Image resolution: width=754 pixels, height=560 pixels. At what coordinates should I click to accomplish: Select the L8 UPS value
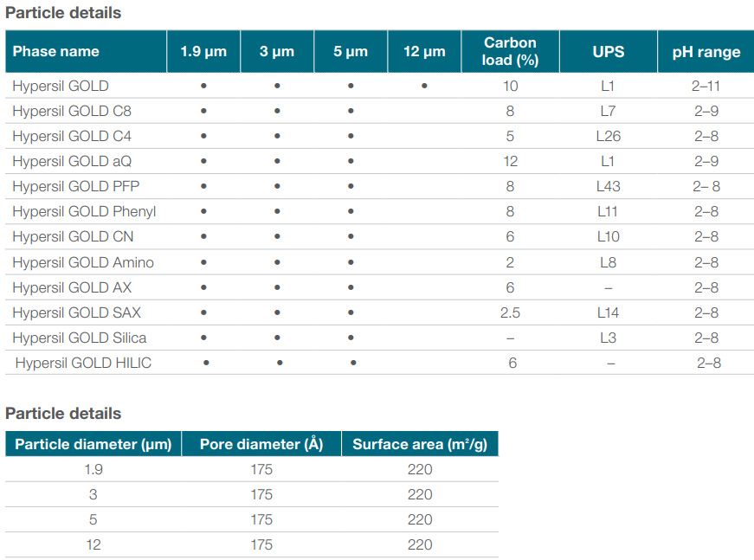point(609,262)
